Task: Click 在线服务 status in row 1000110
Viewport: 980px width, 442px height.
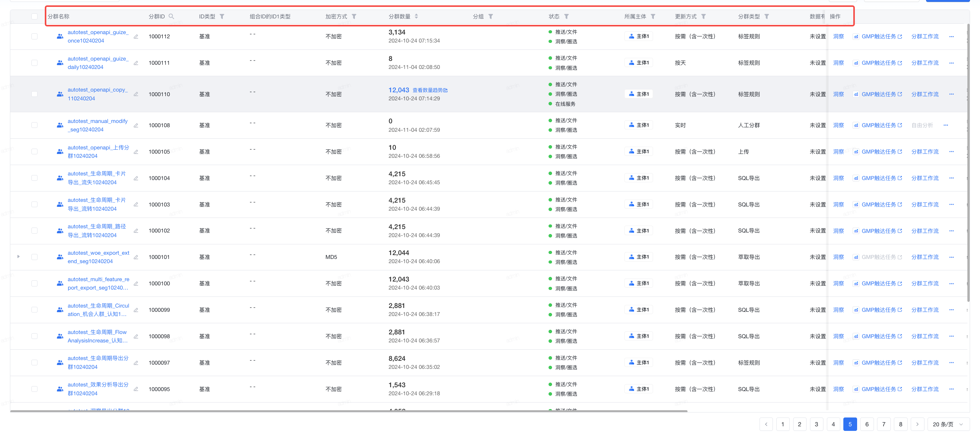Action: [x=565, y=104]
